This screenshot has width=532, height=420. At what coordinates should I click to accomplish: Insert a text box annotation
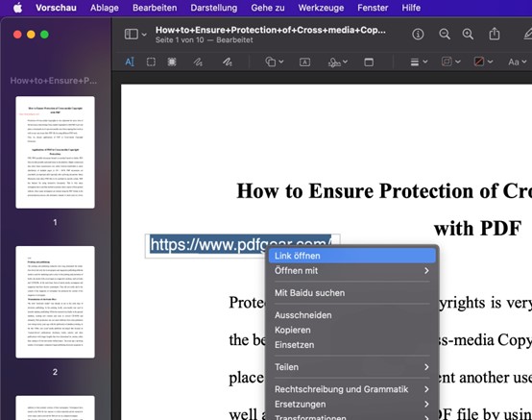(x=304, y=62)
